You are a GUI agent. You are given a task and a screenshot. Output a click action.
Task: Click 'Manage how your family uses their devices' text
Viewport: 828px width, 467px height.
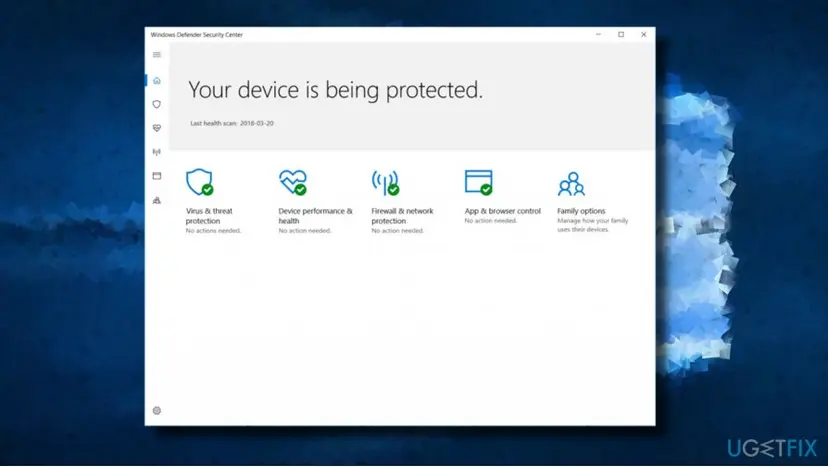[x=592, y=225]
